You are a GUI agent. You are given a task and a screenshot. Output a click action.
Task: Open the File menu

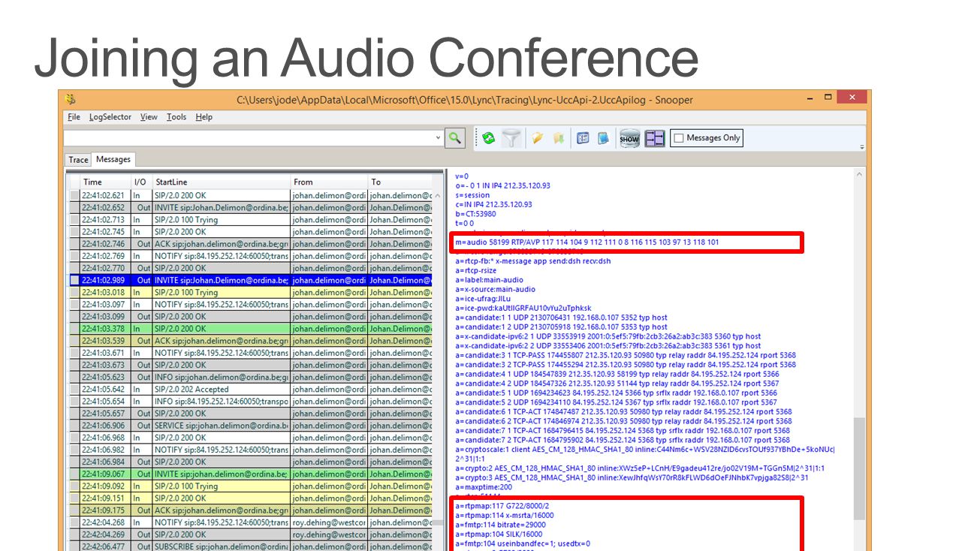pyautogui.click(x=74, y=117)
